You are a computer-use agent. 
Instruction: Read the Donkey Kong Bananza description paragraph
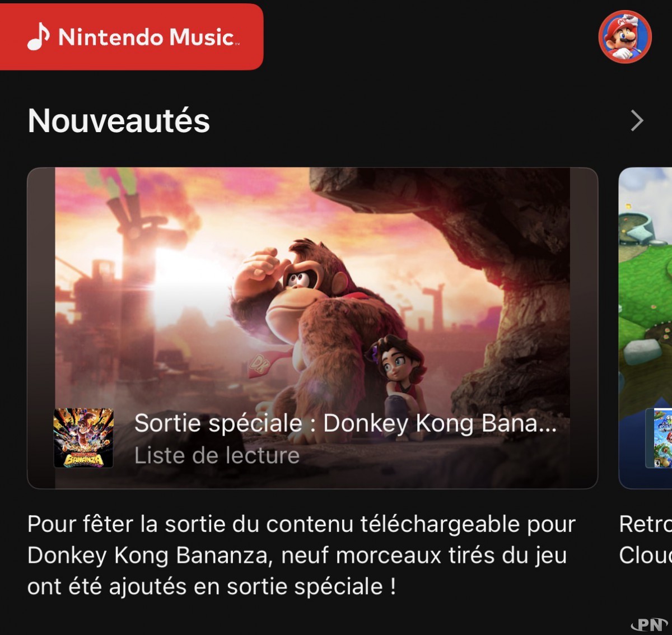pyautogui.click(x=301, y=555)
